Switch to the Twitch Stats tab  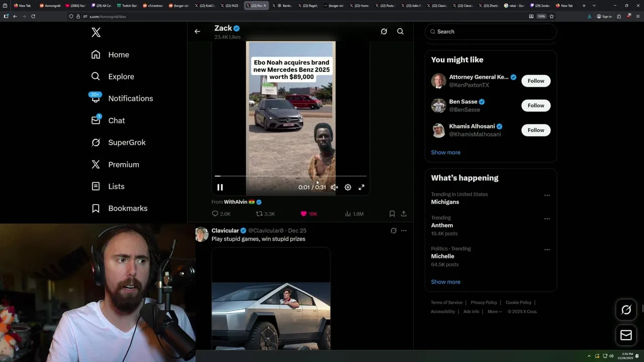(127, 6)
